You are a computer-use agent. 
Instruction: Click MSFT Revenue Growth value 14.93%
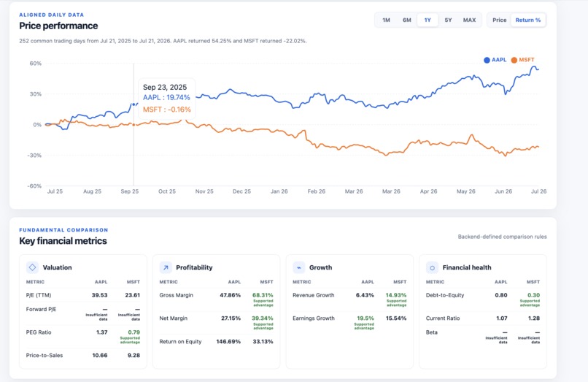[x=396, y=295]
